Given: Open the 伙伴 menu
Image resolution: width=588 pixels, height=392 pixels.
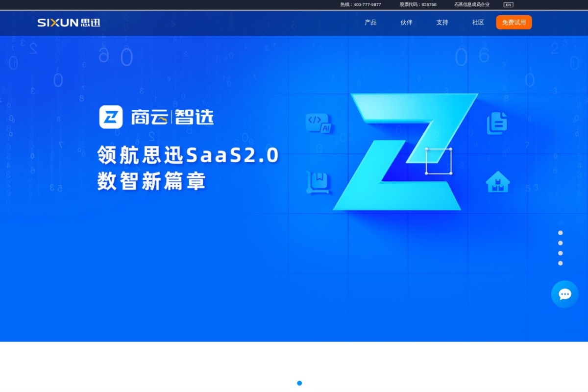Looking at the screenshot, I should tap(406, 23).
